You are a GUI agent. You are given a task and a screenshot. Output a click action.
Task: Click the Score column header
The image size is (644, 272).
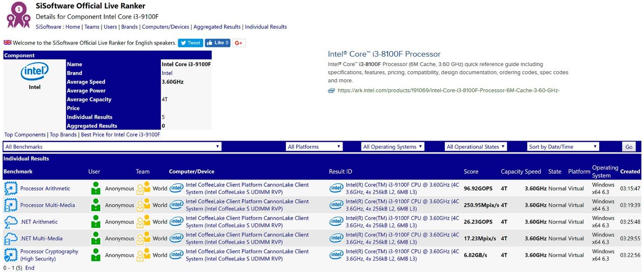pos(471,172)
